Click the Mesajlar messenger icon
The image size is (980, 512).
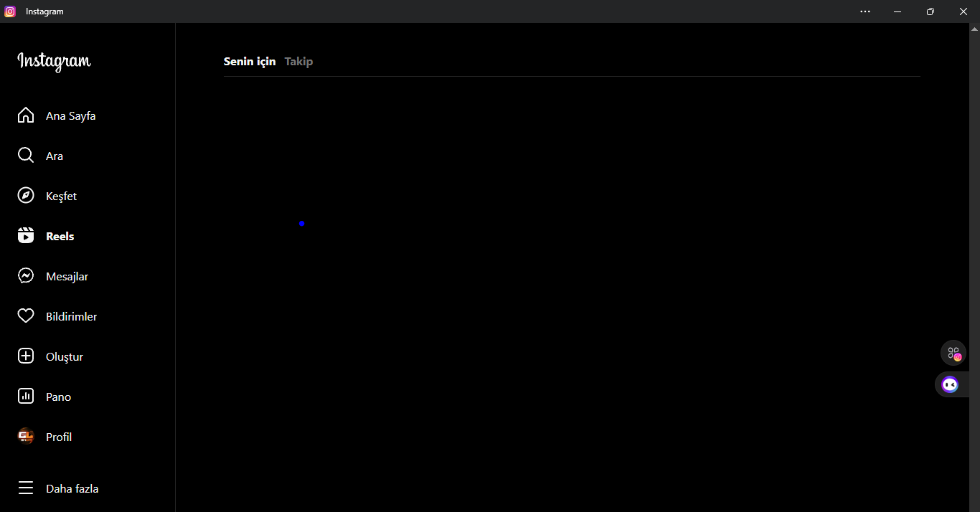point(26,276)
